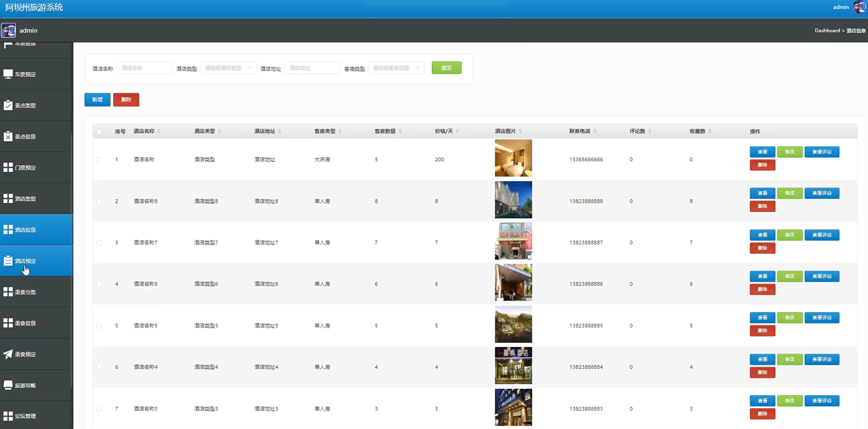Viewport: 868px width, 429px height.
Task: Click the red 删除 button above the table
Action: point(126,99)
